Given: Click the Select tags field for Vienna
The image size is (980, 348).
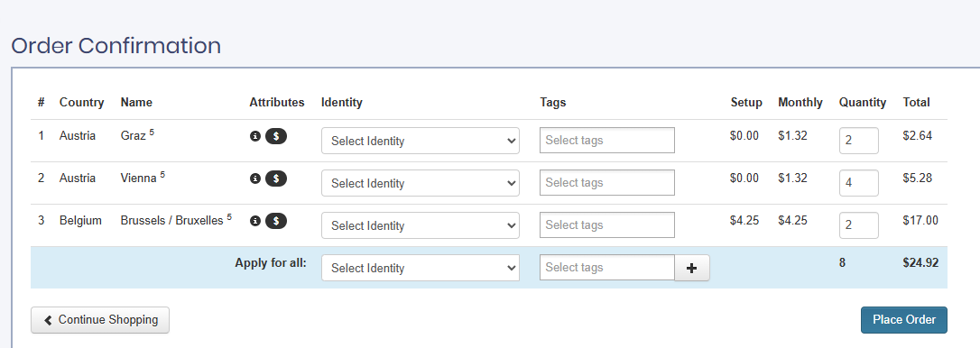Looking at the screenshot, I should coord(607,182).
